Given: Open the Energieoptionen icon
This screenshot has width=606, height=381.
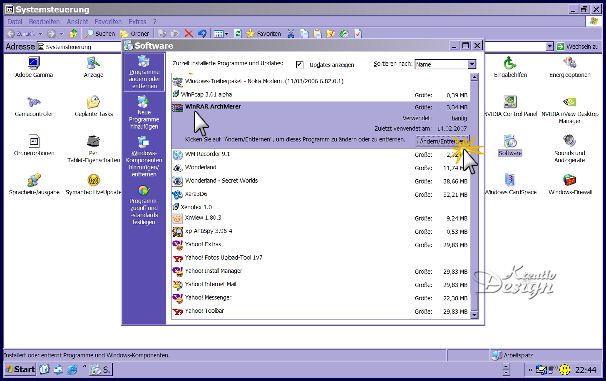Looking at the screenshot, I should [x=570, y=63].
